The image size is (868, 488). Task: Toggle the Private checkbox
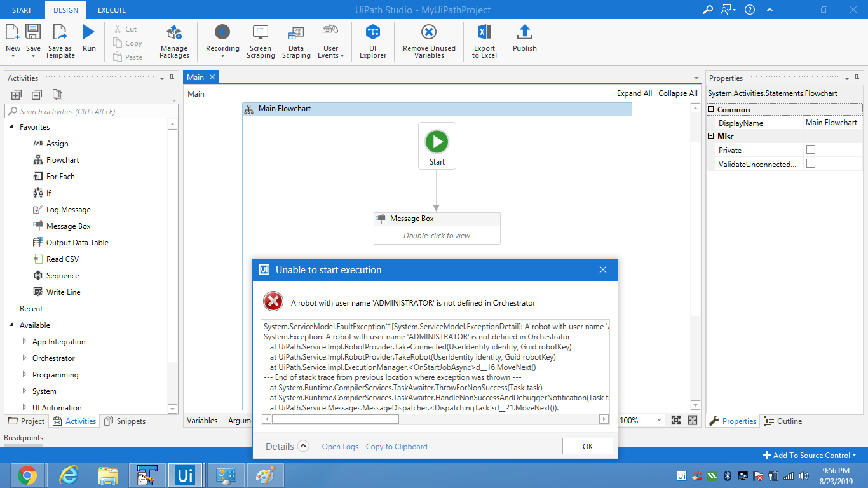click(x=810, y=150)
